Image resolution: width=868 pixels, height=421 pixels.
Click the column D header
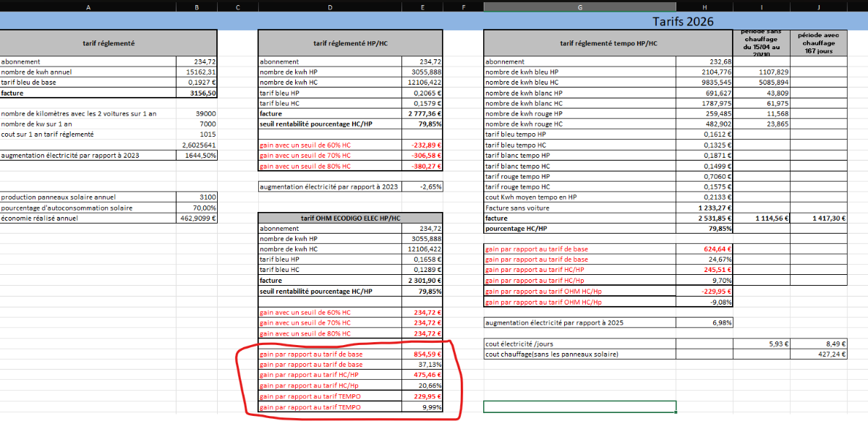tap(330, 7)
